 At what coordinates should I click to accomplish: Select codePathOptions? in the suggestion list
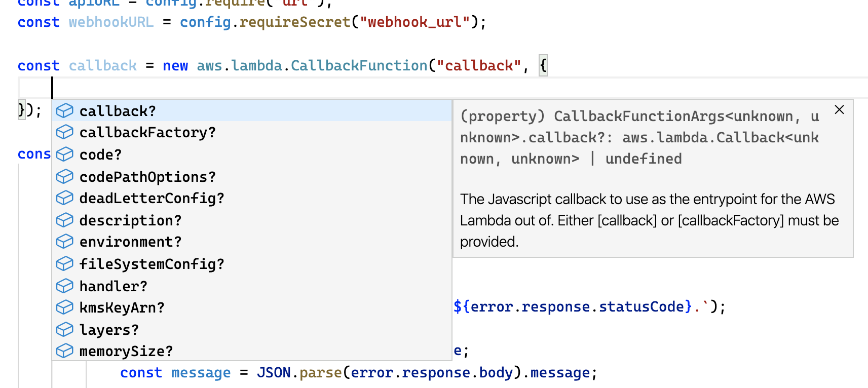(x=252, y=176)
